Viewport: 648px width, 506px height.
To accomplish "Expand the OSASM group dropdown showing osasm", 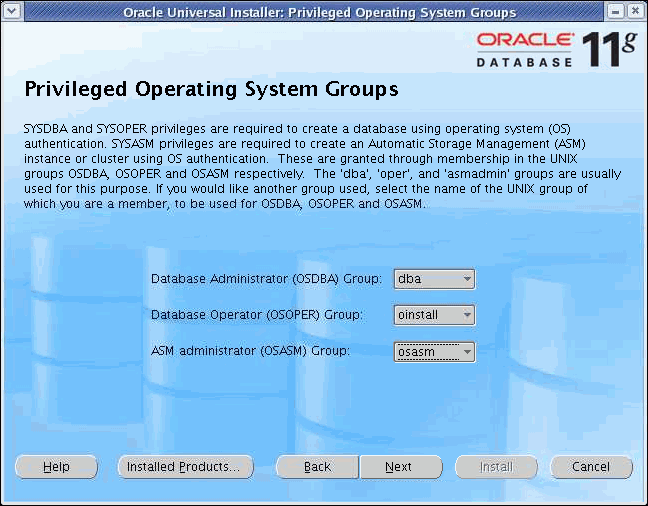I will pyautogui.click(x=435, y=351).
